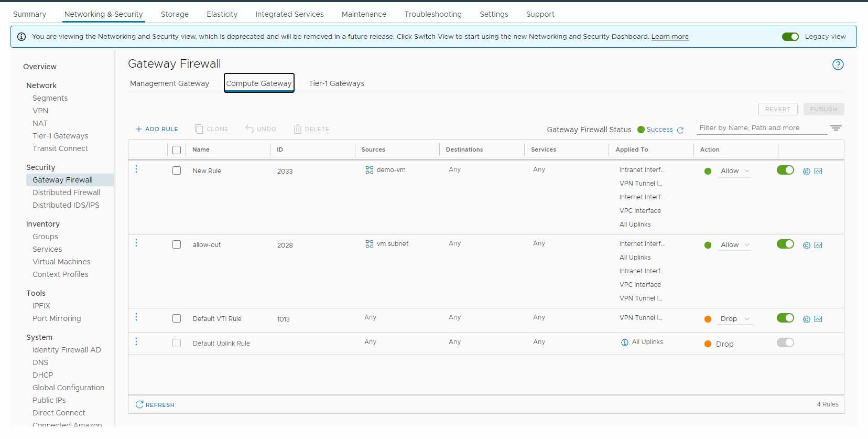Open three-dot menu for New Rule
Screen dimensions: 868x439
136,169
